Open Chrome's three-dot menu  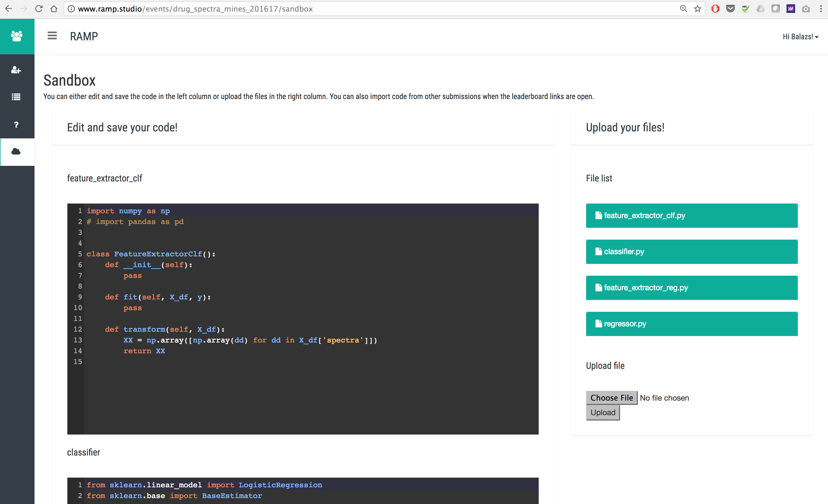(x=821, y=9)
